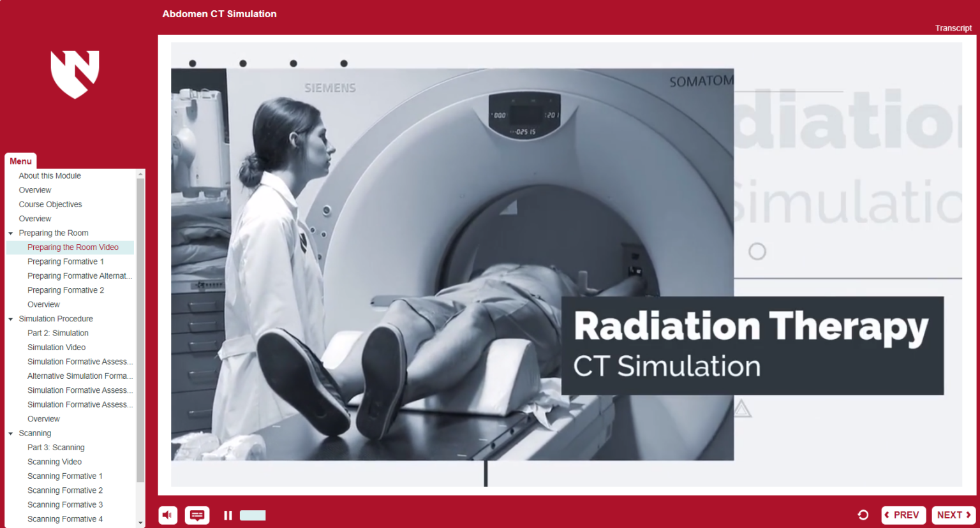Open About this Module

click(50, 175)
